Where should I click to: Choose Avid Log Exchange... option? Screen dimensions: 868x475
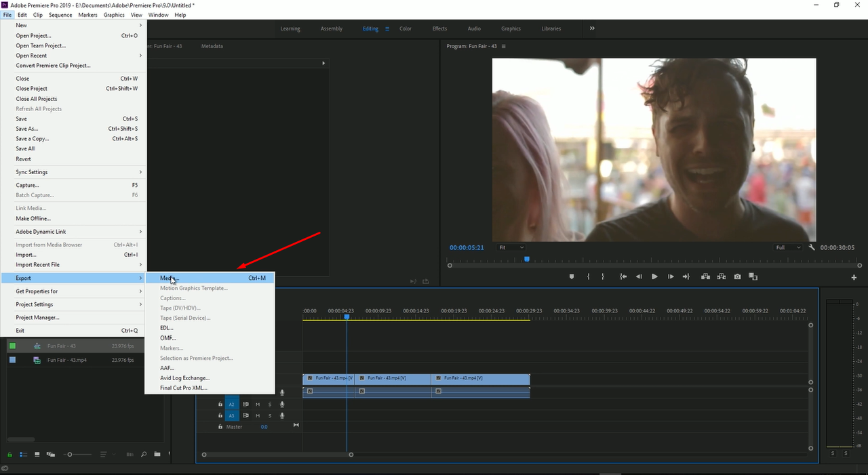tap(210, 378)
